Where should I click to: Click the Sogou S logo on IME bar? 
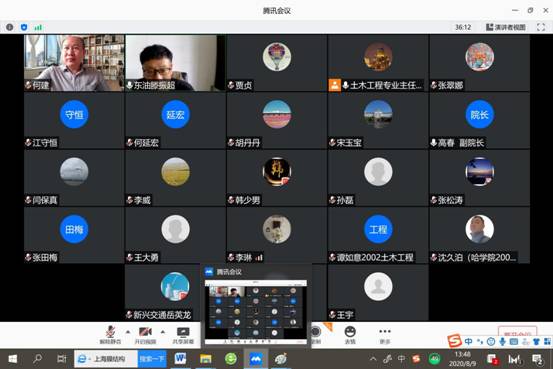tap(455, 341)
